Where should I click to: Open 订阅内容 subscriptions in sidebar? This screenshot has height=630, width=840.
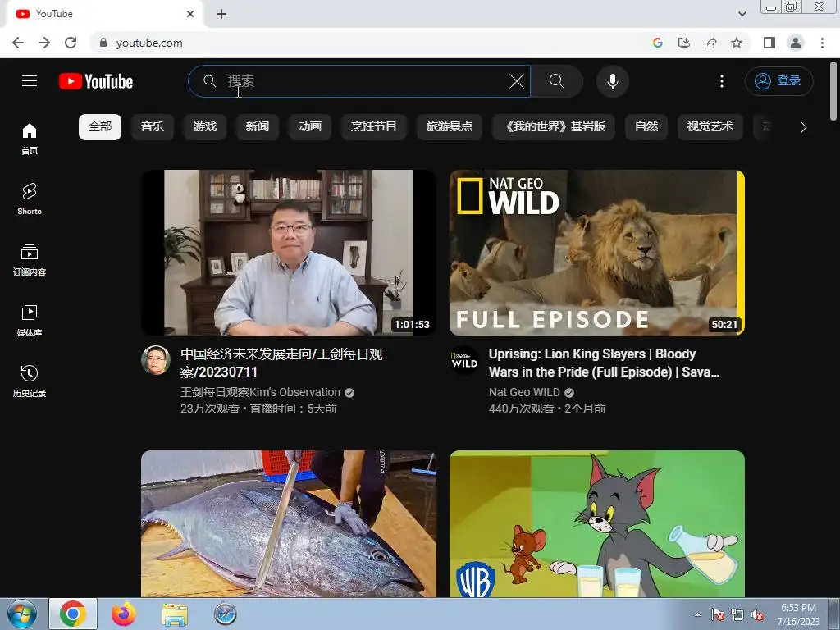pos(30,260)
